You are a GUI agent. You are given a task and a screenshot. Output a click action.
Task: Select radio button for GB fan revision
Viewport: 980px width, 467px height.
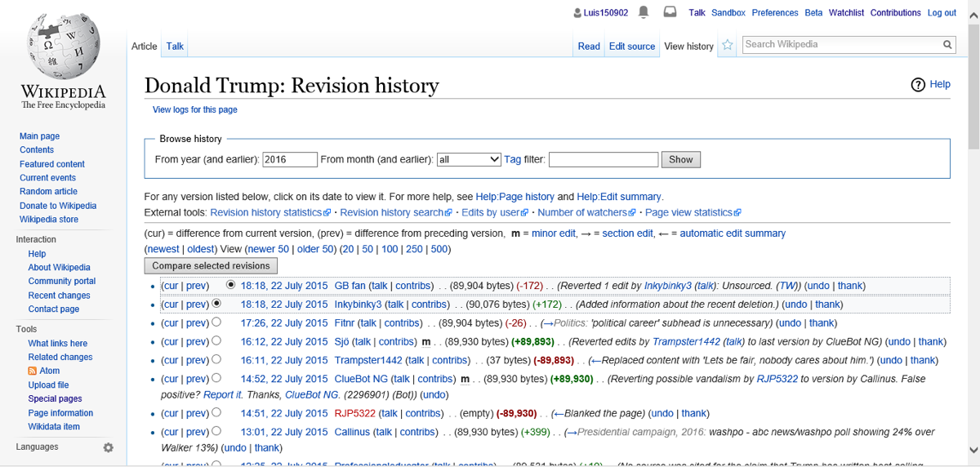tap(231, 285)
